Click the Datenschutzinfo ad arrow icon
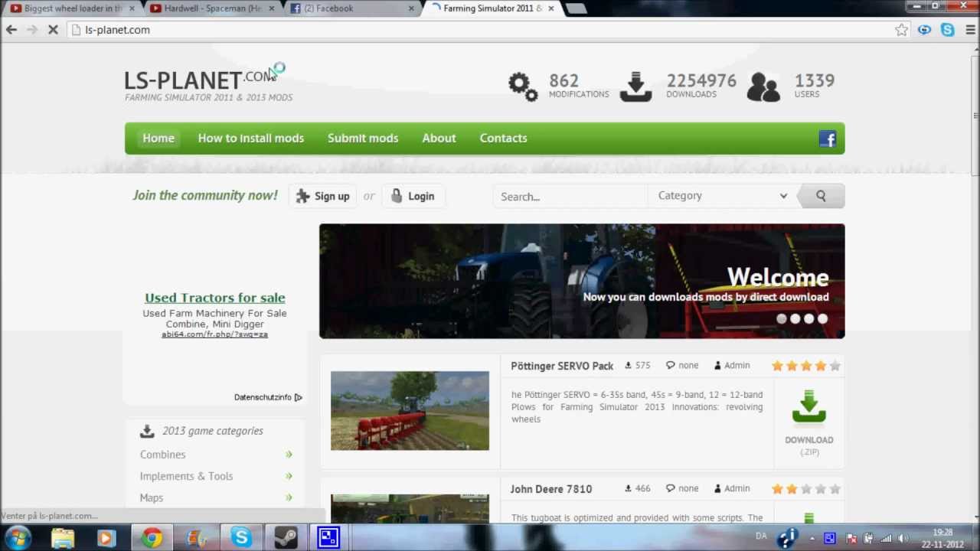Viewport: 980px width, 551px height. click(299, 397)
